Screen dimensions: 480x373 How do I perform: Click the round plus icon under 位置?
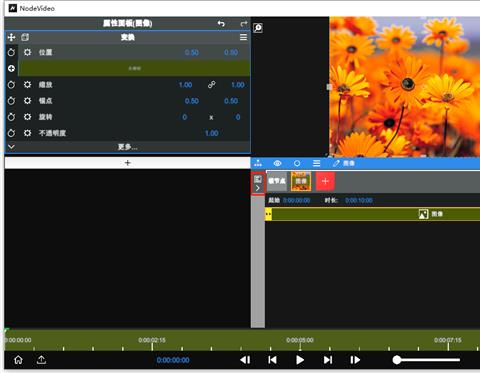pos(11,68)
